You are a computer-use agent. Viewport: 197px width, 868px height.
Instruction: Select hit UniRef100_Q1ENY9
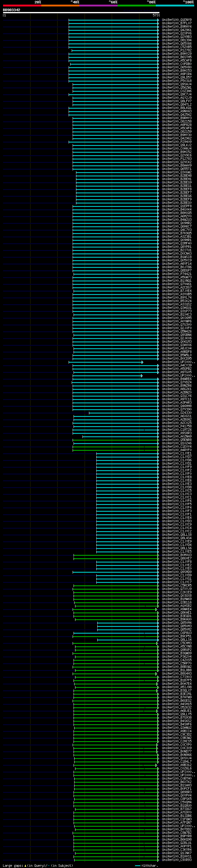177,20
